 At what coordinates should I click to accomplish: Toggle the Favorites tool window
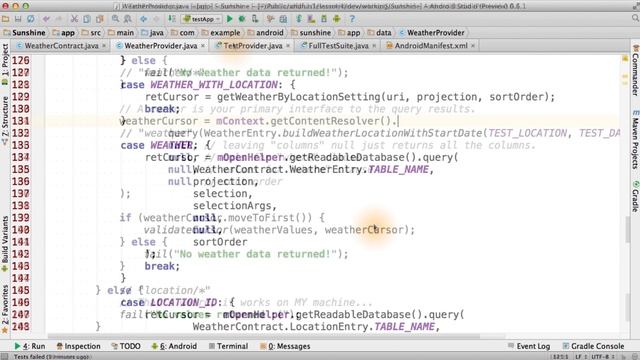(x=5, y=309)
